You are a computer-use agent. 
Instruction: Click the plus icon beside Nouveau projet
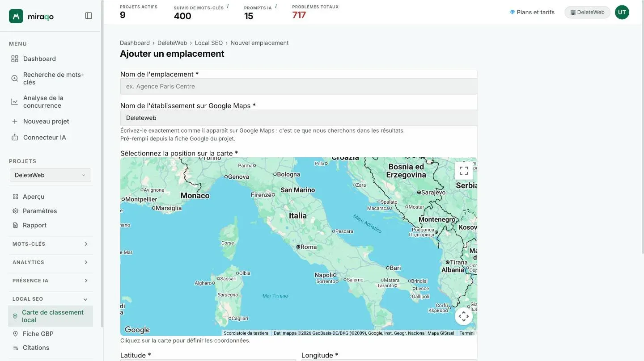15,122
